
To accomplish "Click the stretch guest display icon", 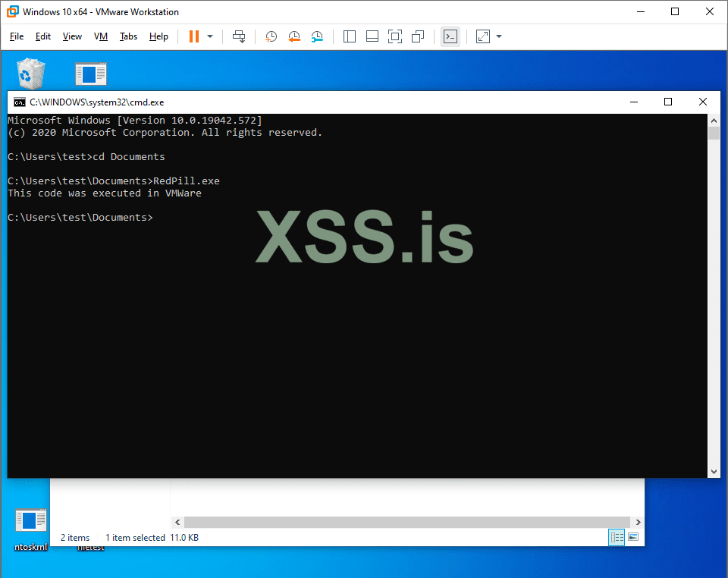I will coord(483,36).
